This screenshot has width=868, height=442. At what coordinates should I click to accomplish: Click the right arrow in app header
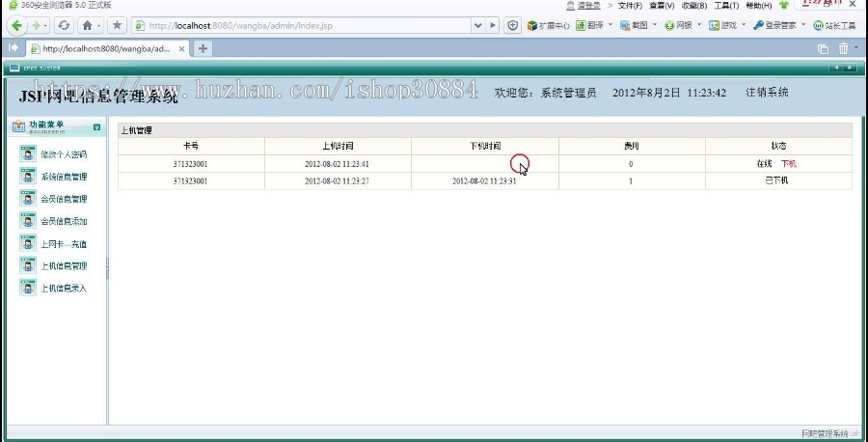pos(850,68)
